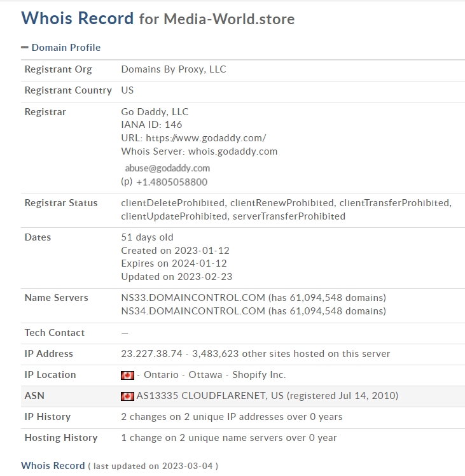Image resolution: width=465 pixels, height=476 pixels.
Task: Click the 61,094,548 domains count for NS33
Action: pyautogui.click(x=327, y=298)
